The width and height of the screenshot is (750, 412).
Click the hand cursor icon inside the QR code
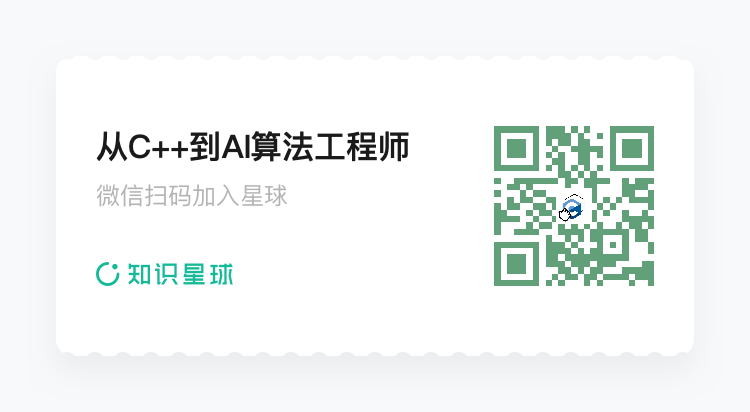[x=565, y=214]
